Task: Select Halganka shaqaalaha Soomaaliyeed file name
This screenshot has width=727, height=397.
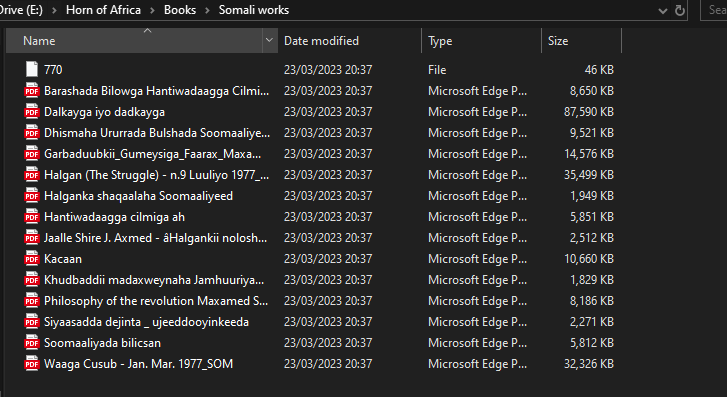Action: point(138,196)
